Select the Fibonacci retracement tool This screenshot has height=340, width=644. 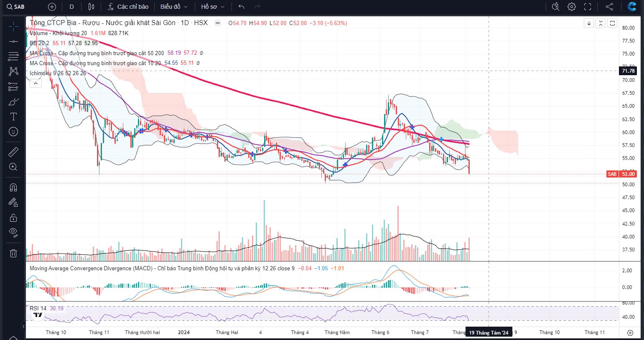13,56
